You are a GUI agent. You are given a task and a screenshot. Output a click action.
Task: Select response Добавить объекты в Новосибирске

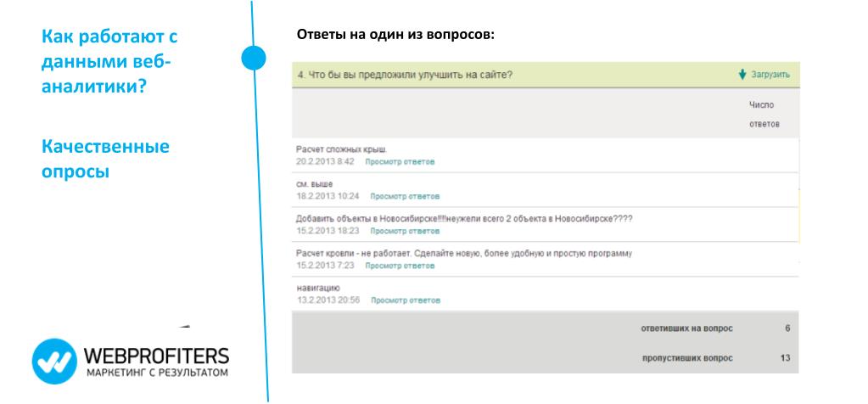pos(464,219)
